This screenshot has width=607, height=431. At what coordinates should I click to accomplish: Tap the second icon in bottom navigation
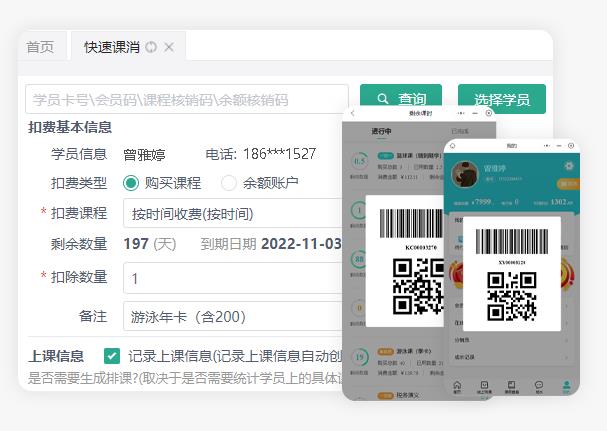[484, 386]
